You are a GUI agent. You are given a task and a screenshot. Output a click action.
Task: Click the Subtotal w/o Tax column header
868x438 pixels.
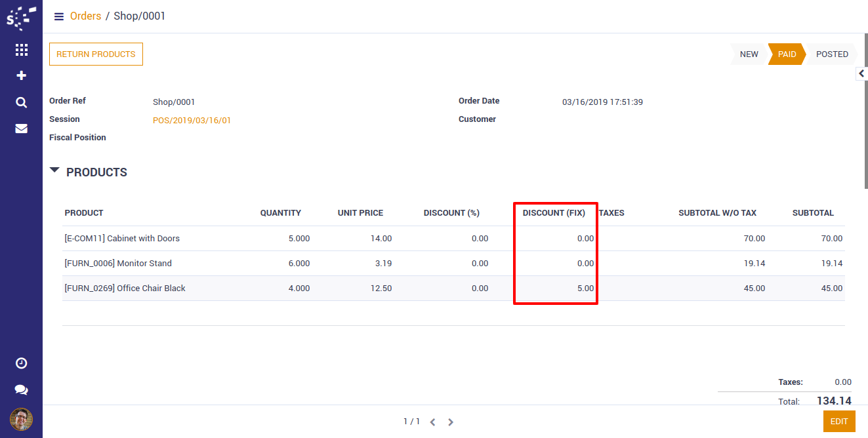tap(717, 213)
